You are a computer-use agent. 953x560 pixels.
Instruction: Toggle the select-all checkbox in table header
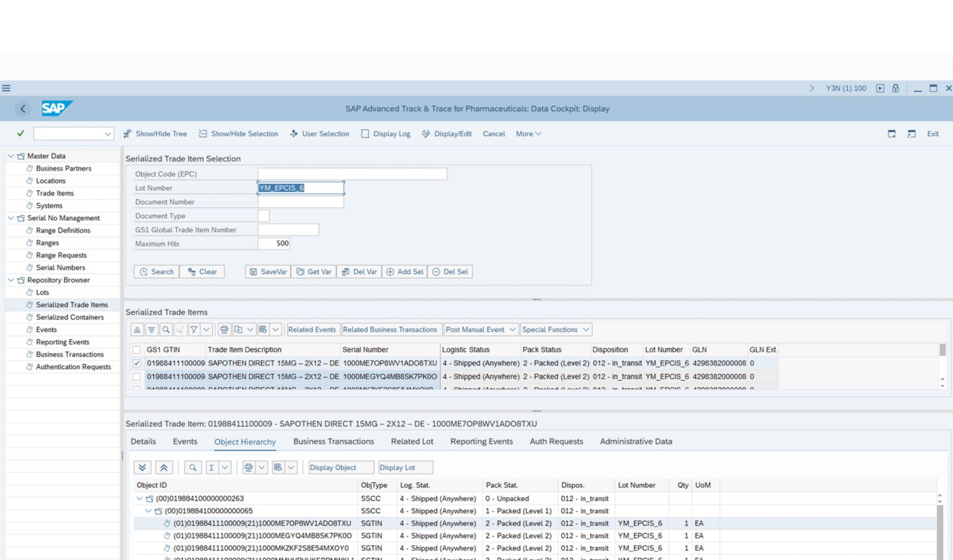point(136,350)
